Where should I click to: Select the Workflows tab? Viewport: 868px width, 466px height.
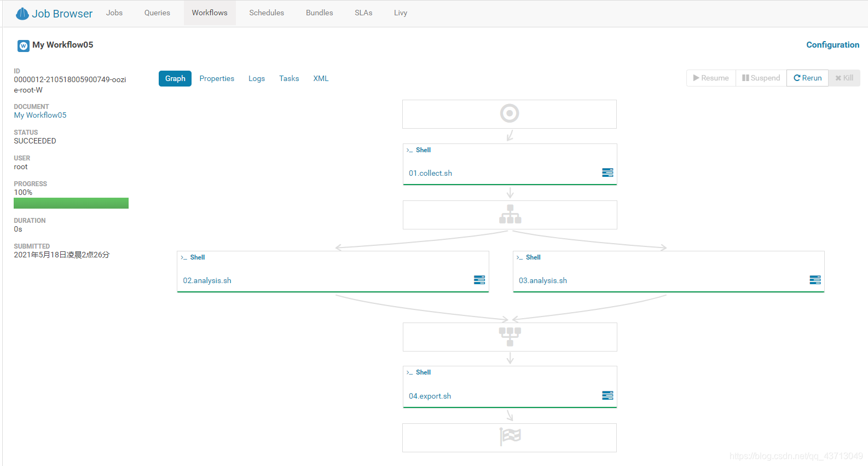click(x=210, y=13)
